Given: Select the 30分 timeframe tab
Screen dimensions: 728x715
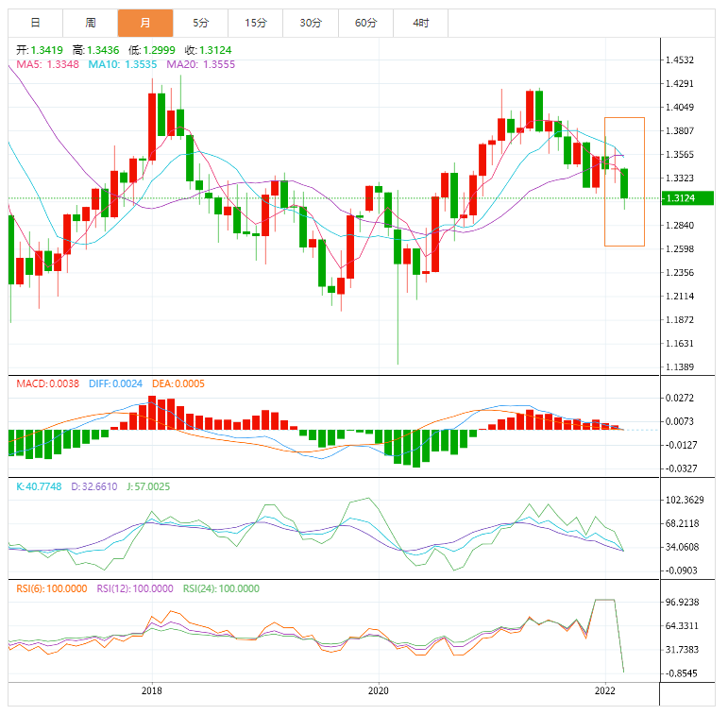Looking at the screenshot, I should click(310, 23).
